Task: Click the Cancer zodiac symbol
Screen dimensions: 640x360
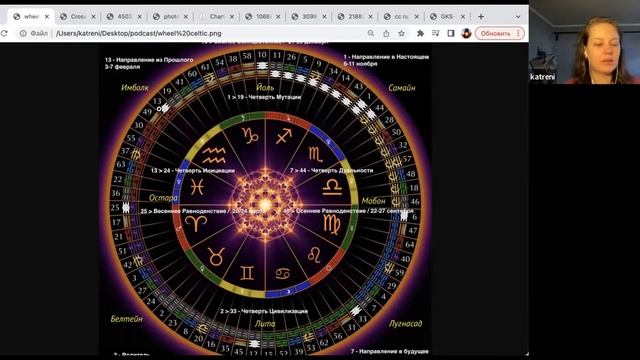Action: click(x=282, y=273)
